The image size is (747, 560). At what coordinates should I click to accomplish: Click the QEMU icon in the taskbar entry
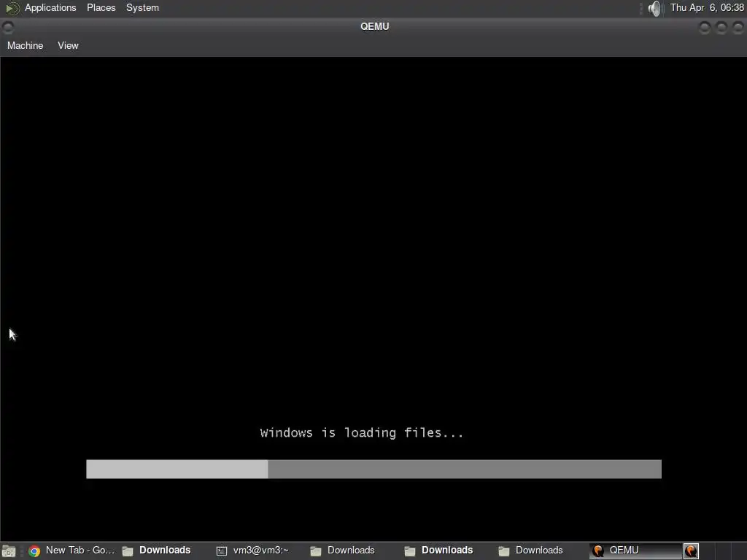pyautogui.click(x=598, y=551)
